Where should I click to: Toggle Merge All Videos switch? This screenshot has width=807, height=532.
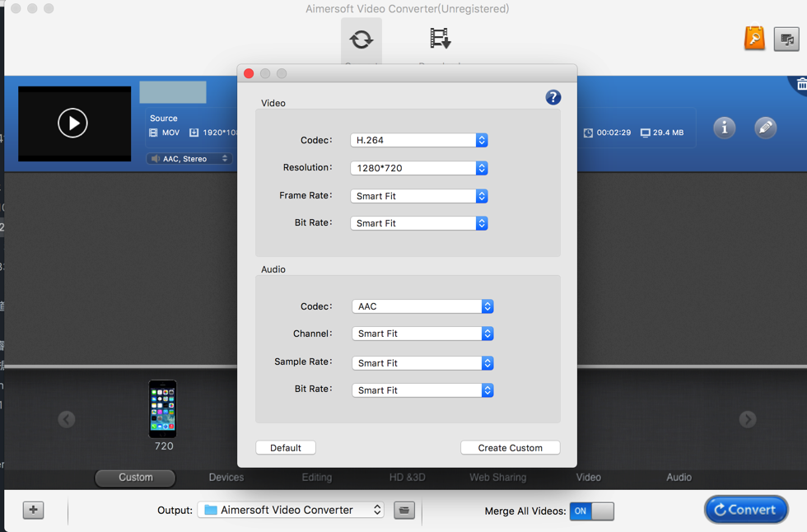tap(592, 511)
